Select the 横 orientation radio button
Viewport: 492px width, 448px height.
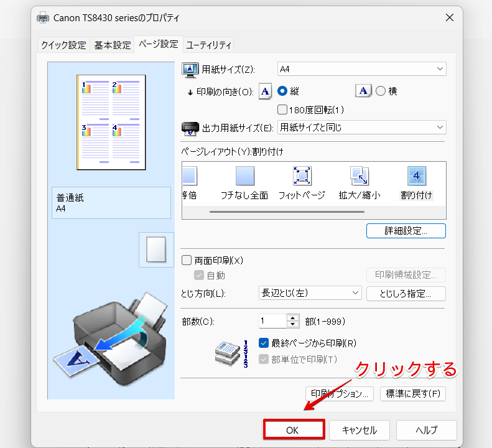pyautogui.click(x=381, y=91)
